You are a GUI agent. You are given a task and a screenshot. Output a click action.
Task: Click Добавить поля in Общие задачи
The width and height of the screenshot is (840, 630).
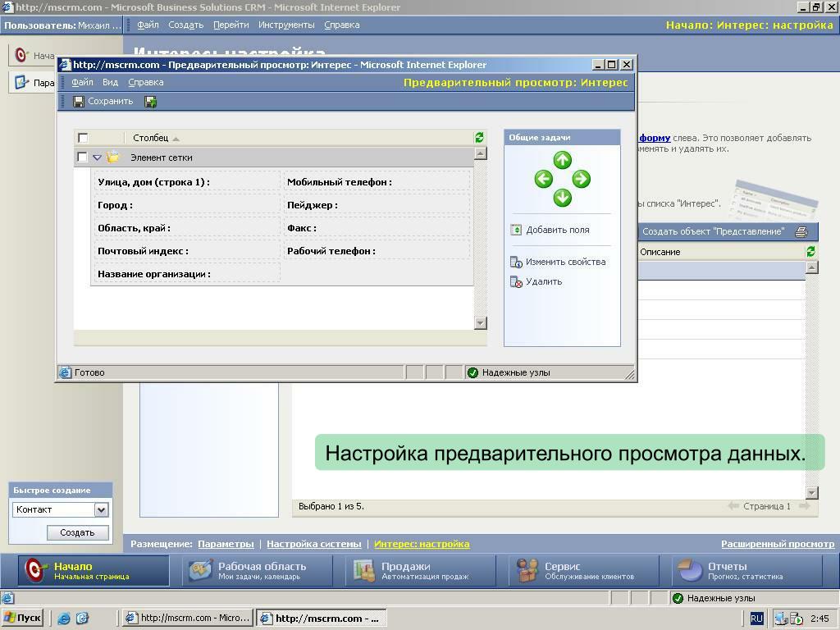coord(550,230)
